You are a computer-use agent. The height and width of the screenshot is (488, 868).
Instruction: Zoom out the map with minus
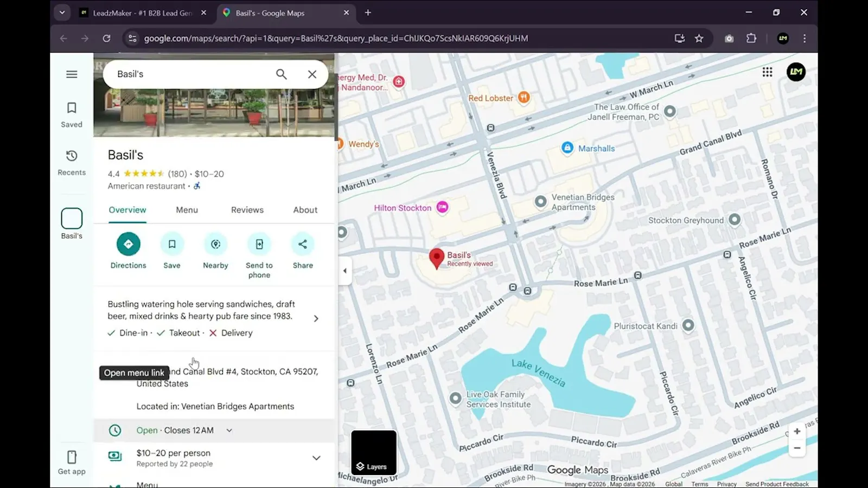pyautogui.click(x=797, y=448)
